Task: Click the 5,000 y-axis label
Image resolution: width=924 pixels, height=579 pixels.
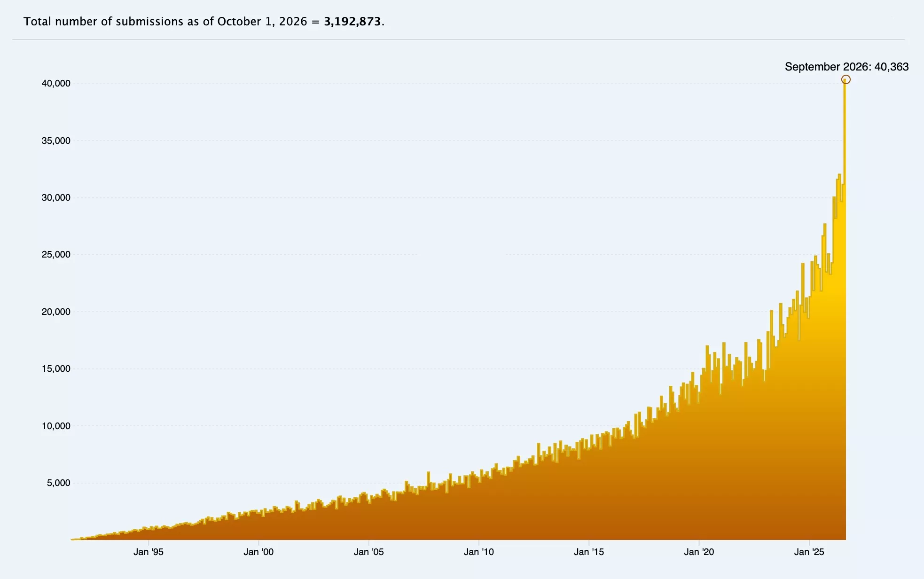Action: (58, 483)
